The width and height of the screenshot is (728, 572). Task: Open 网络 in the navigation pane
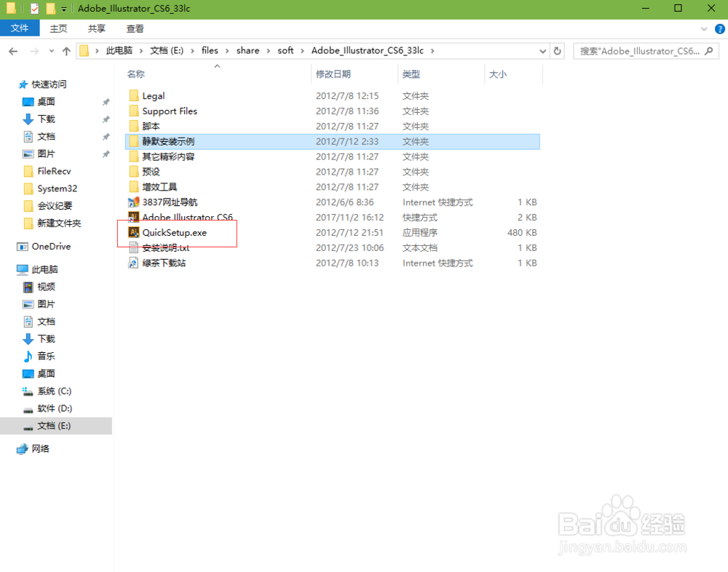(x=40, y=449)
